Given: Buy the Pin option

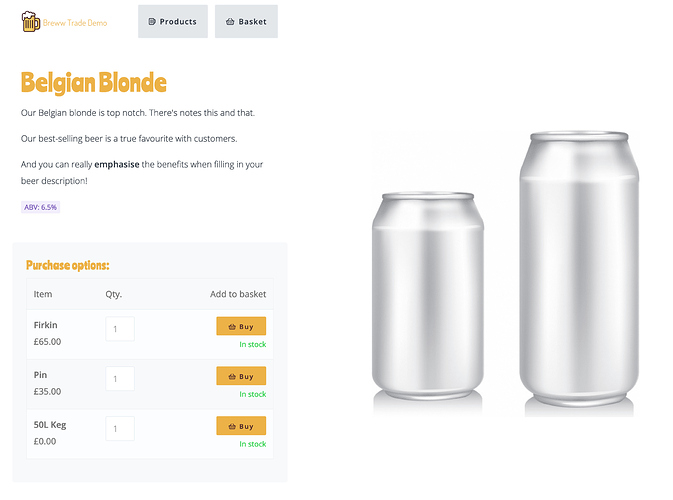Looking at the screenshot, I should [x=241, y=376].
